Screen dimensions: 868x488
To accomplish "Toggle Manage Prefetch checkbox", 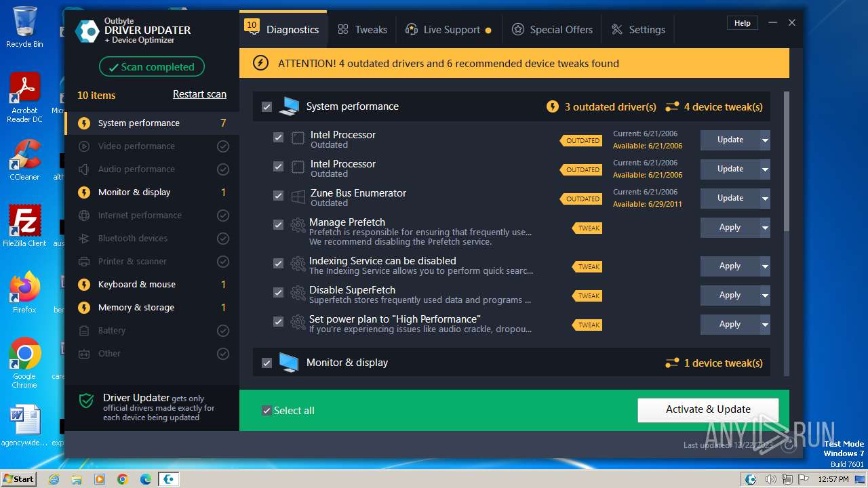I will 278,225.
